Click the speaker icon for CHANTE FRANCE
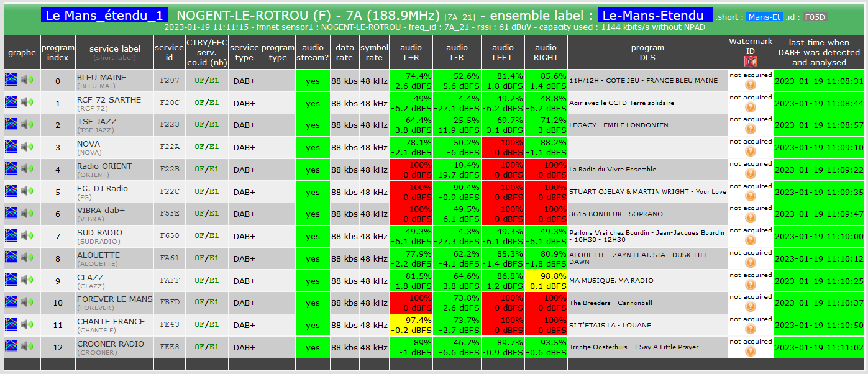868x374 pixels. [27, 325]
